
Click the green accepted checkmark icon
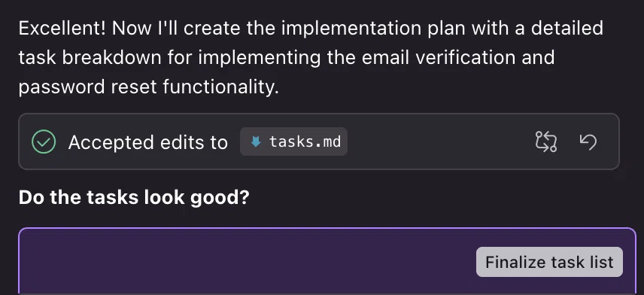44,141
